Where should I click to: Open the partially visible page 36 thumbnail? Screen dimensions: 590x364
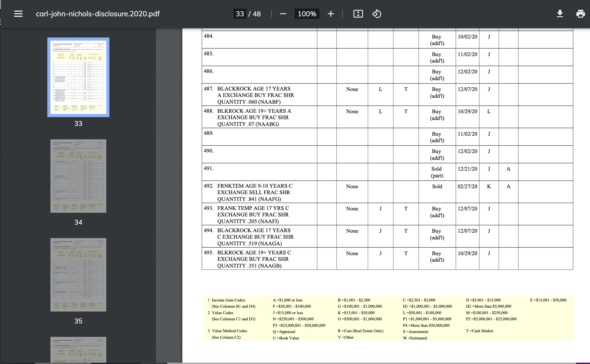(x=78, y=350)
